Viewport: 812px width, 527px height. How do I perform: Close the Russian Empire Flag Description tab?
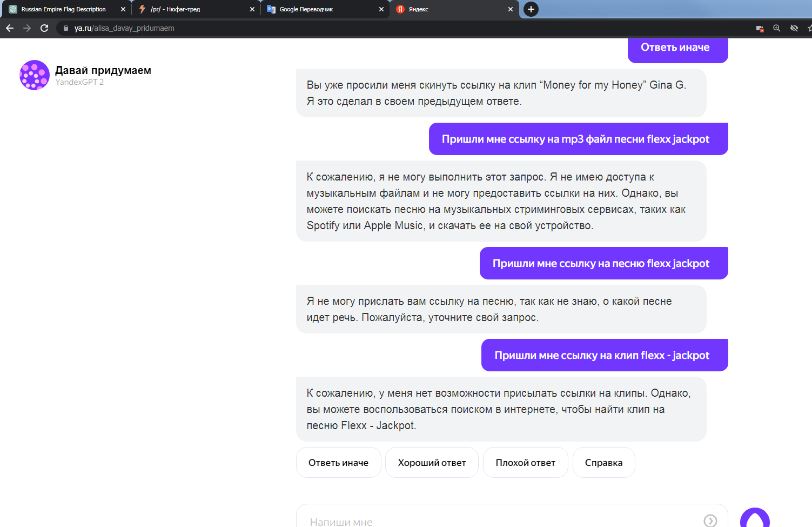123,9
